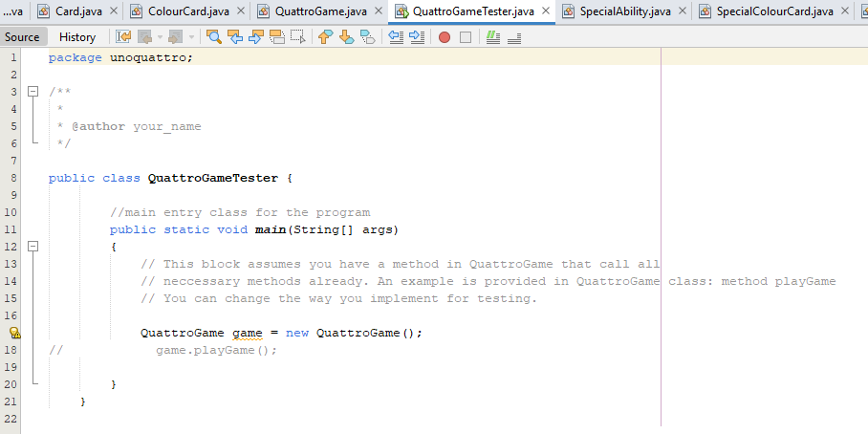Stop macro recording with the square icon
868x434 pixels.
point(466,37)
